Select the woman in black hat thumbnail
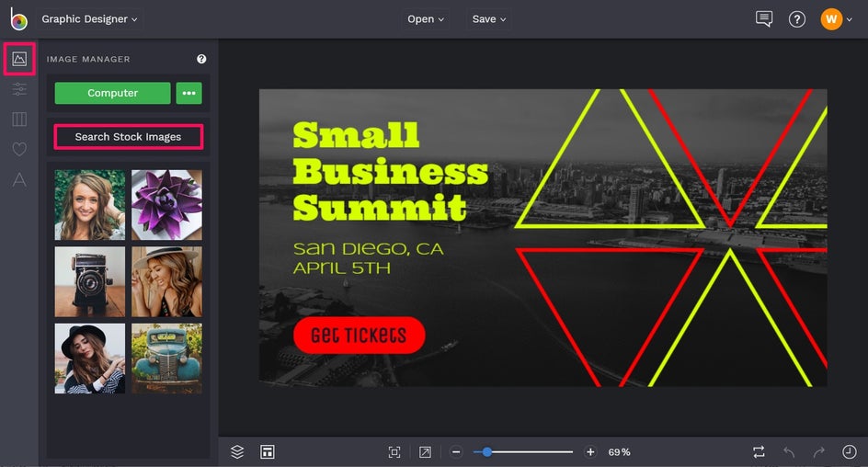868x467 pixels. (x=90, y=359)
